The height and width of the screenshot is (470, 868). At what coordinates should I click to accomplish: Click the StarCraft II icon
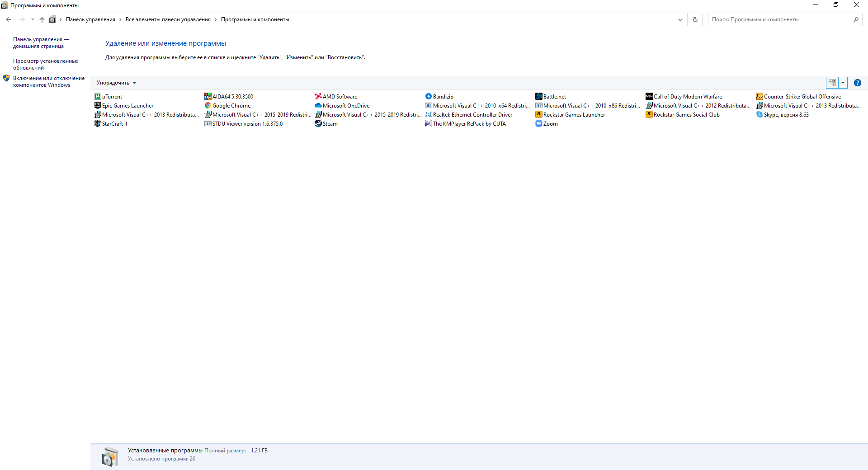[x=98, y=123]
